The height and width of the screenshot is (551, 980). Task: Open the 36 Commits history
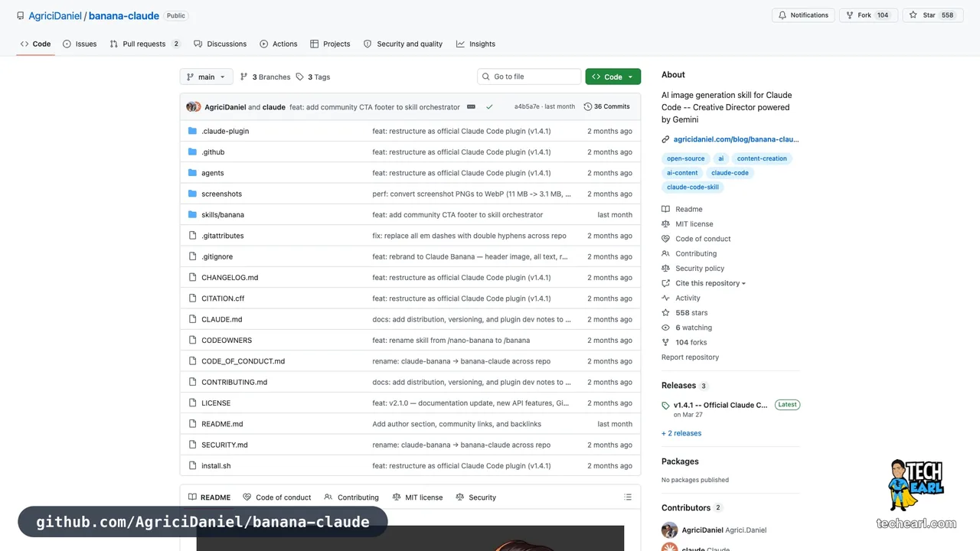point(606,107)
